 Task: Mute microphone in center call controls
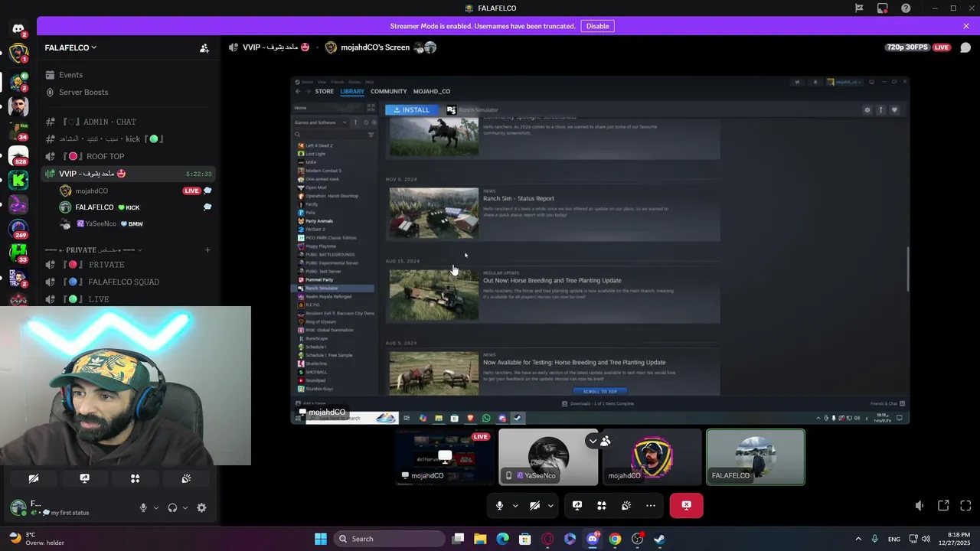click(x=500, y=505)
